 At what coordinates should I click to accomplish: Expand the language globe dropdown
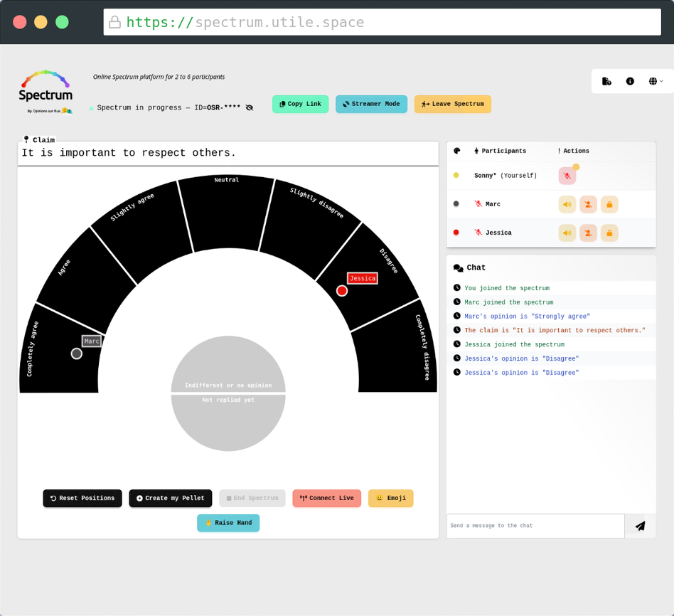click(656, 81)
